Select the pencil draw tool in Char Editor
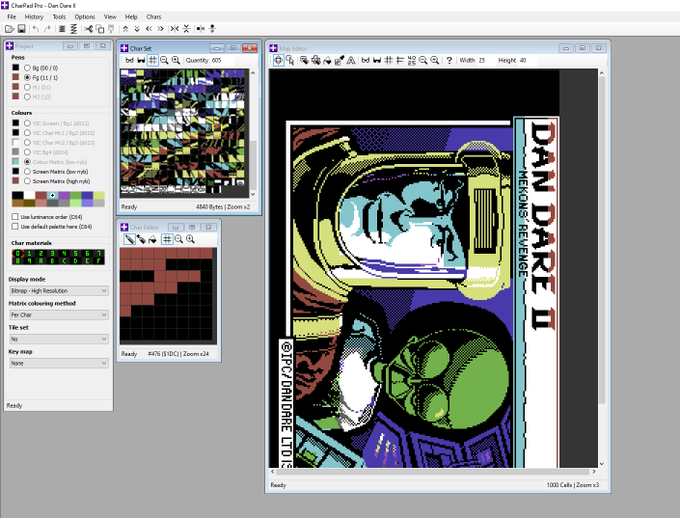This screenshot has width=680, height=518. point(129,239)
